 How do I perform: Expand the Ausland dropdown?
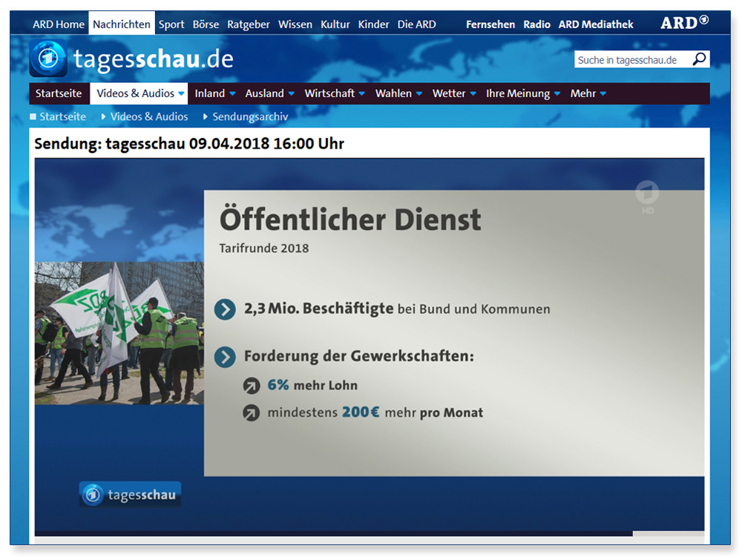point(291,93)
